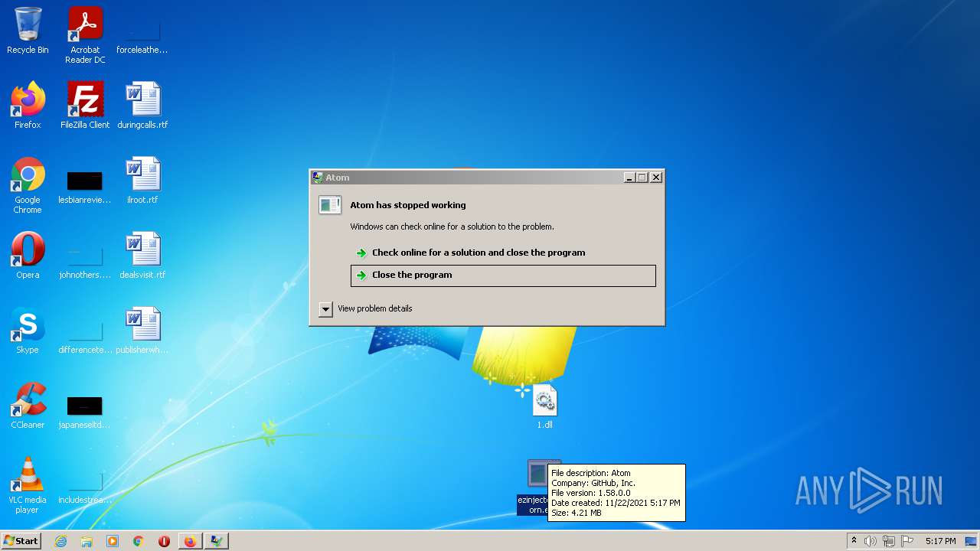980x551 pixels.
Task: Switch to the Atom error taskbar button
Action: pyautogui.click(x=217, y=541)
